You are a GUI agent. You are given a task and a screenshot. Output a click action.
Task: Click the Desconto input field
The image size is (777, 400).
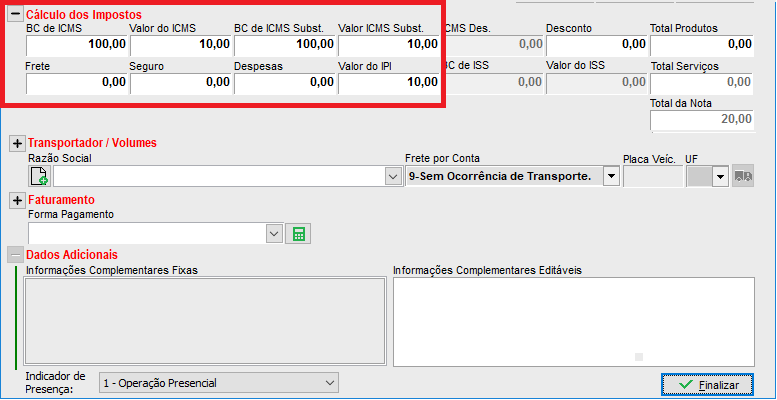[596, 44]
